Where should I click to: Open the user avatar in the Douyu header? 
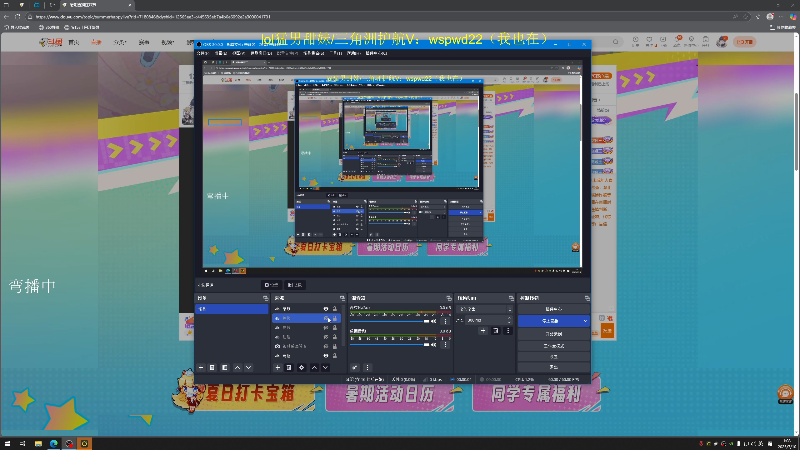pos(721,42)
